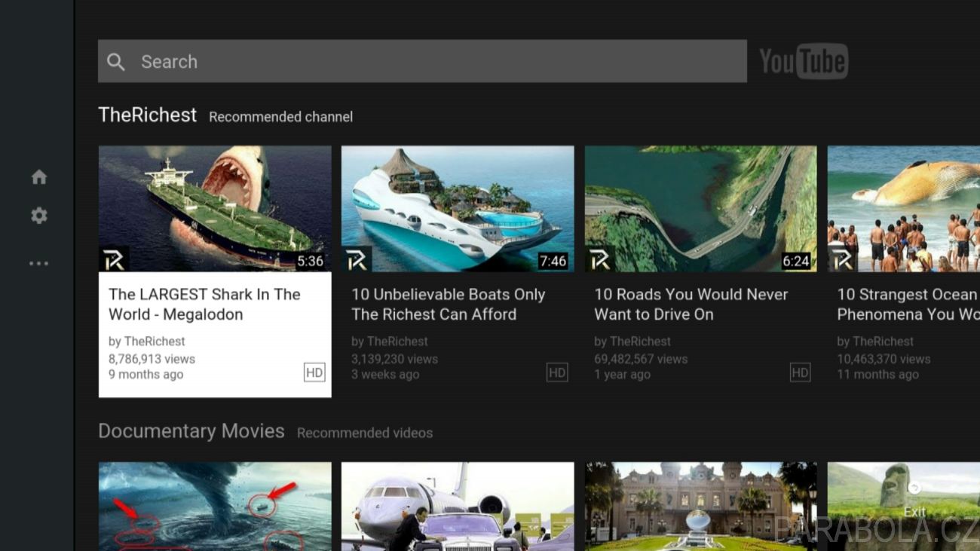
Task: Click TheRichest logo on the shark thumbnail
Action: [x=114, y=259]
